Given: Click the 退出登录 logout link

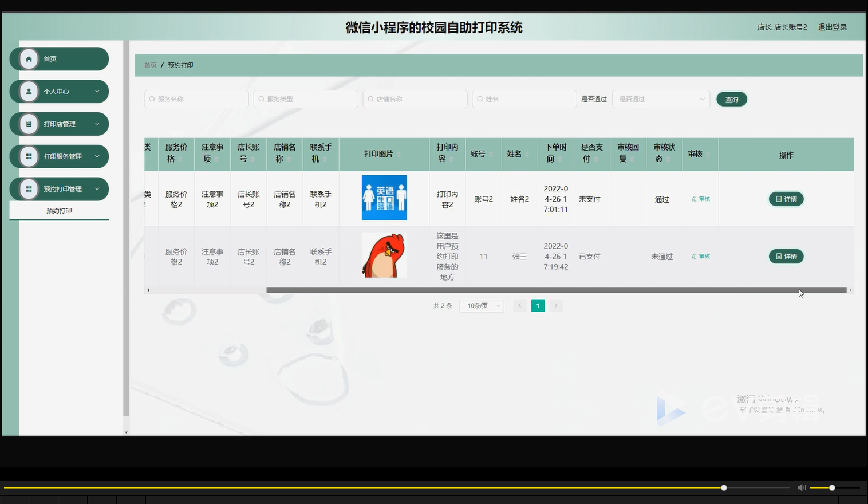Looking at the screenshot, I should pos(832,27).
